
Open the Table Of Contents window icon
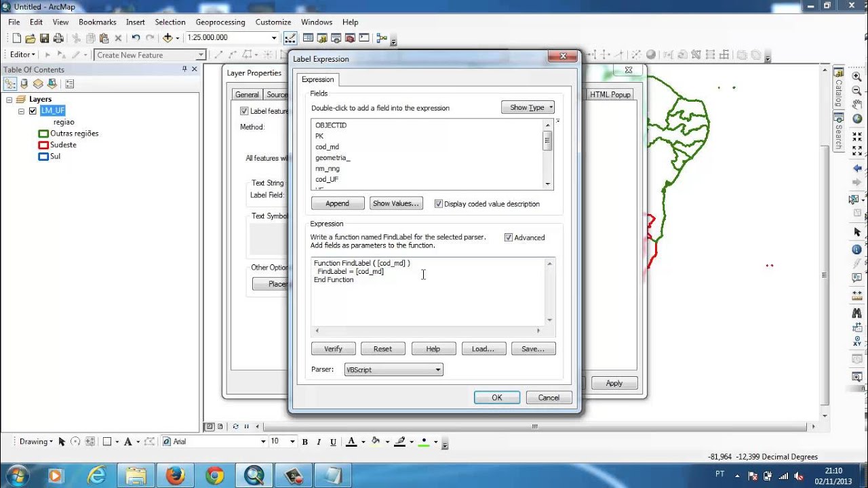(x=308, y=38)
